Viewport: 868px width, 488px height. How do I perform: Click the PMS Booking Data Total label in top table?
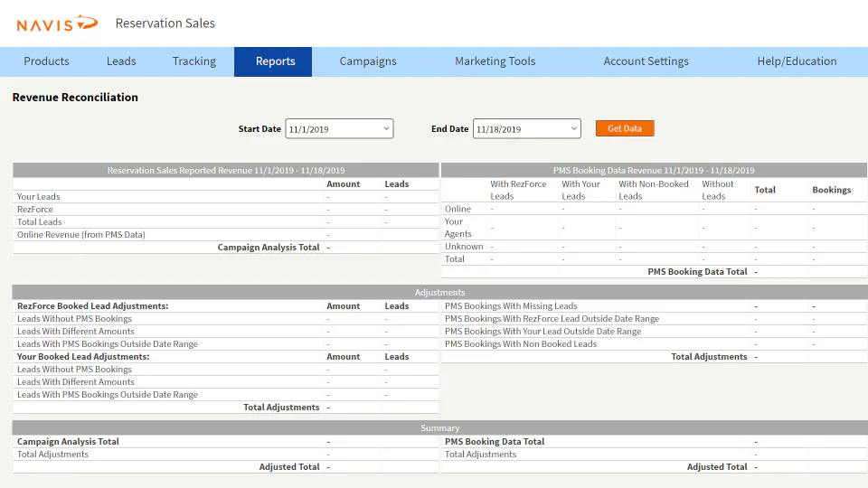click(x=697, y=272)
